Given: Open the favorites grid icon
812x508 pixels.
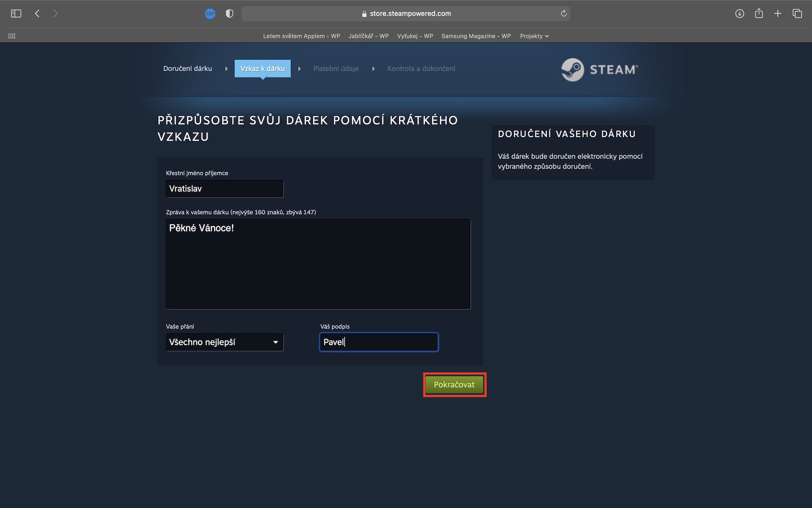Looking at the screenshot, I should 12,36.
